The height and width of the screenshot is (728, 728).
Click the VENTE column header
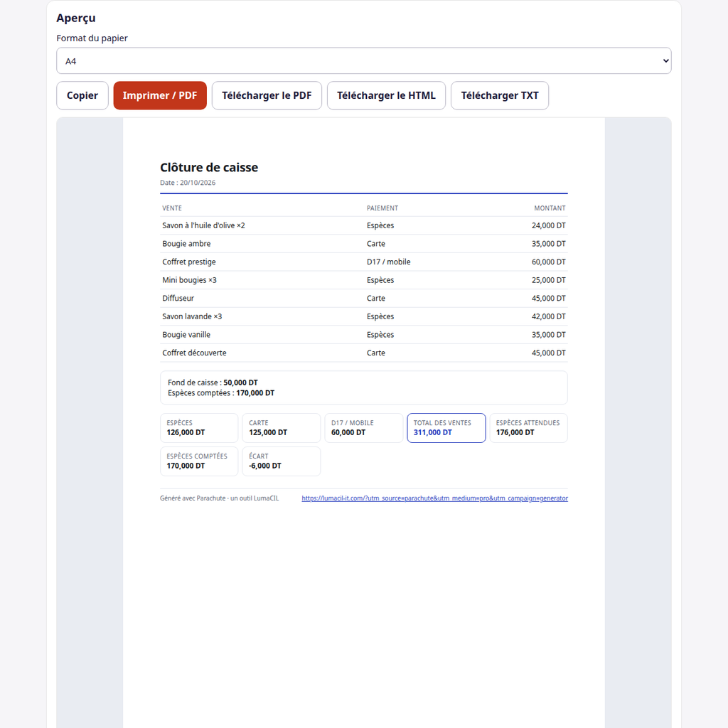point(172,208)
